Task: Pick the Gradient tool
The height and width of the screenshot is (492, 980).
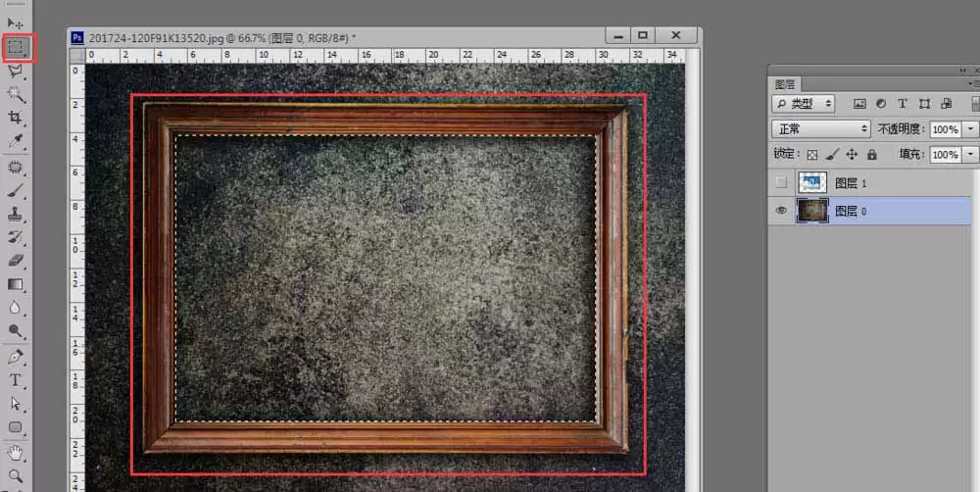Action: (16, 284)
